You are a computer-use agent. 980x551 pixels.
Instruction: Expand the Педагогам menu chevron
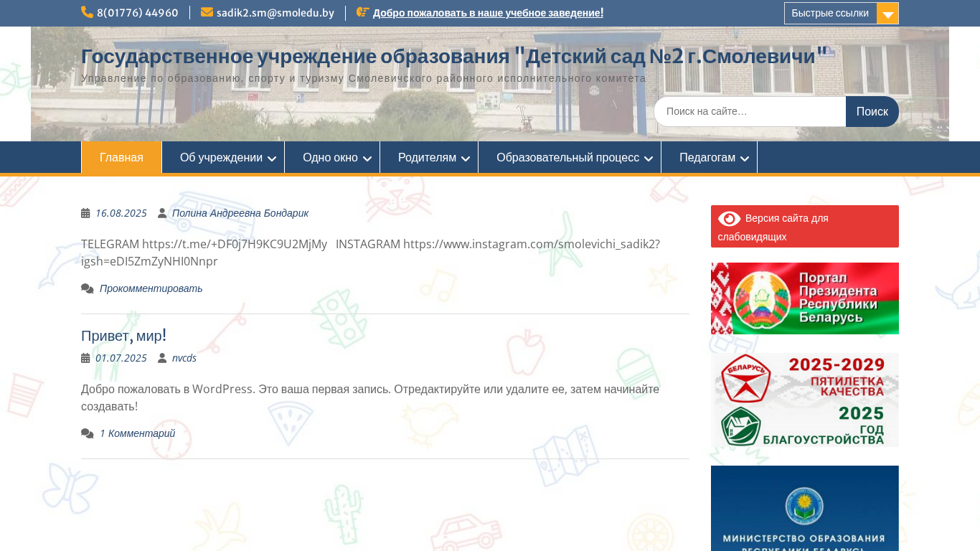[745, 159]
